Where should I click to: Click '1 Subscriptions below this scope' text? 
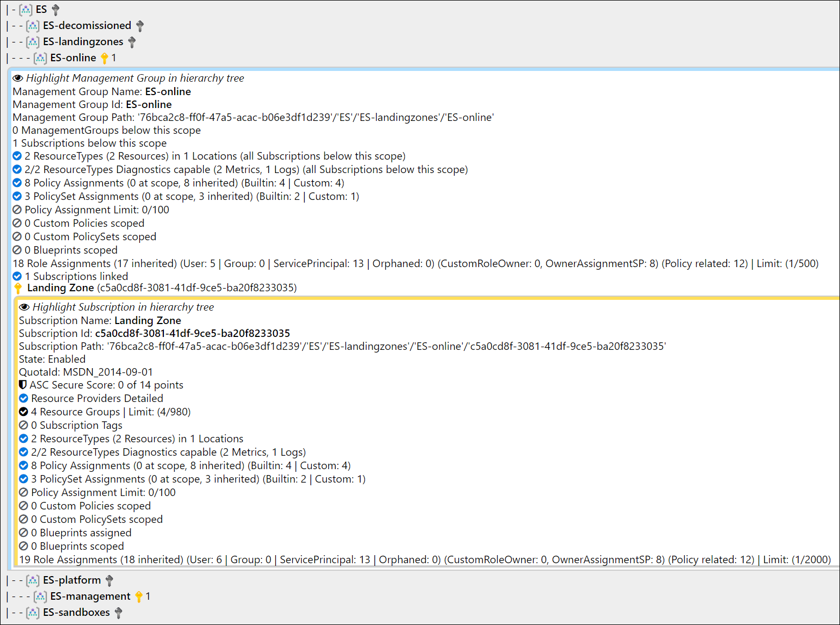point(90,143)
